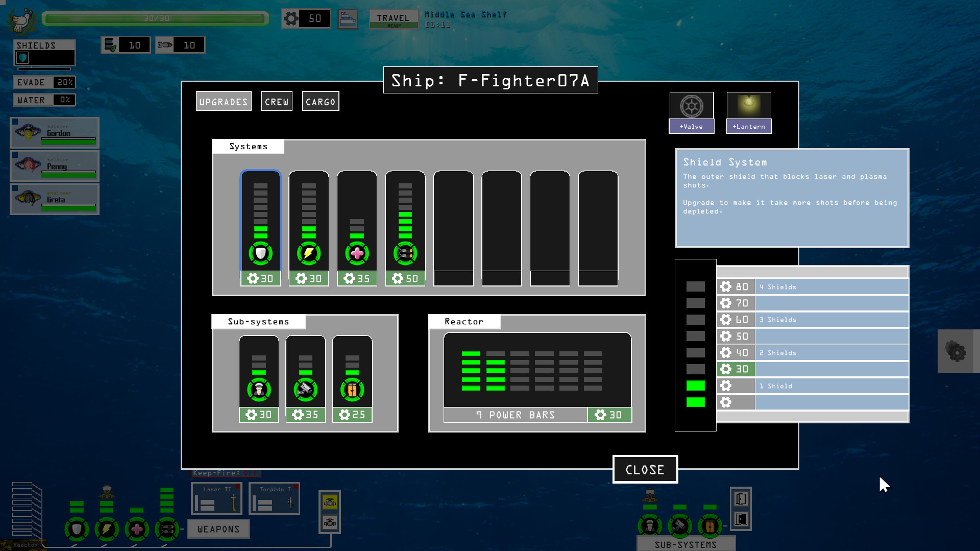Open the +Lantern upgrade icon
Screen dimensions: 980x551
tap(748, 107)
